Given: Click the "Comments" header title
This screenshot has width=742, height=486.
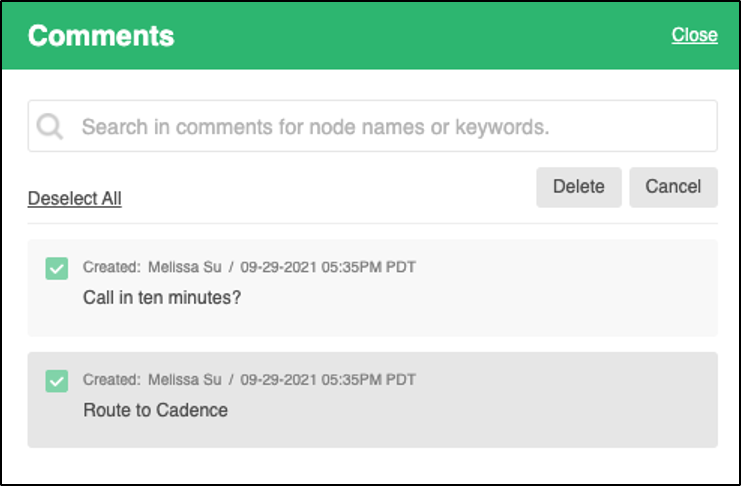Looking at the screenshot, I should pos(101,36).
